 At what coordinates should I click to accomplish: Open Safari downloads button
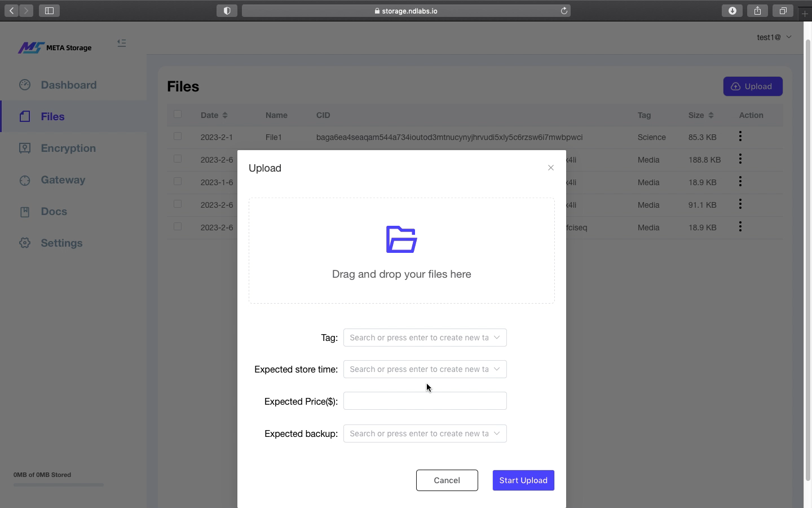click(x=732, y=11)
